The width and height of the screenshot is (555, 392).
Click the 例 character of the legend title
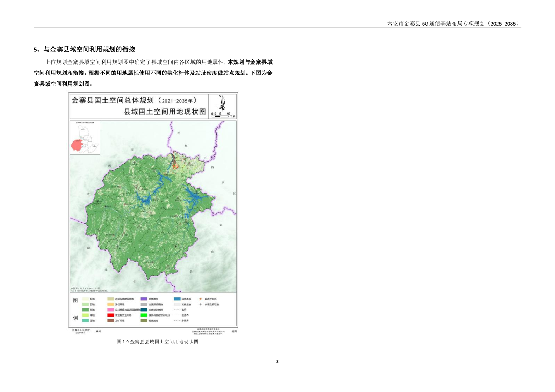pos(75,318)
